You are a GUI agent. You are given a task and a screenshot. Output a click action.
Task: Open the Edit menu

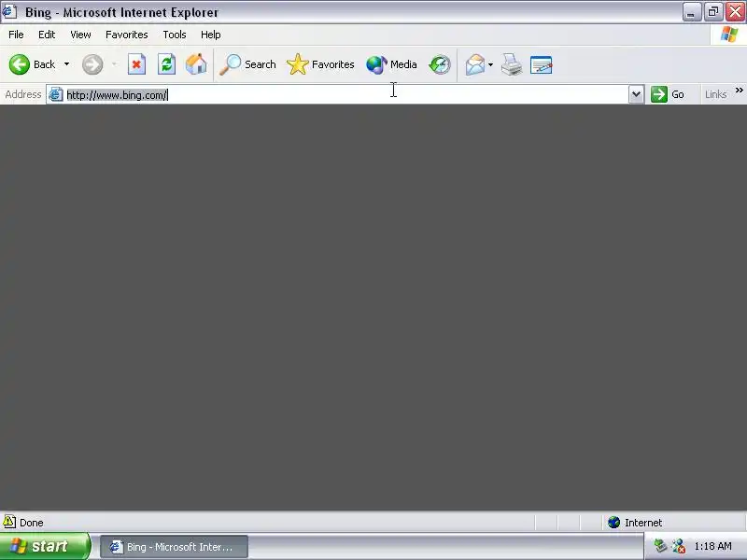pyautogui.click(x=47, y=35)
